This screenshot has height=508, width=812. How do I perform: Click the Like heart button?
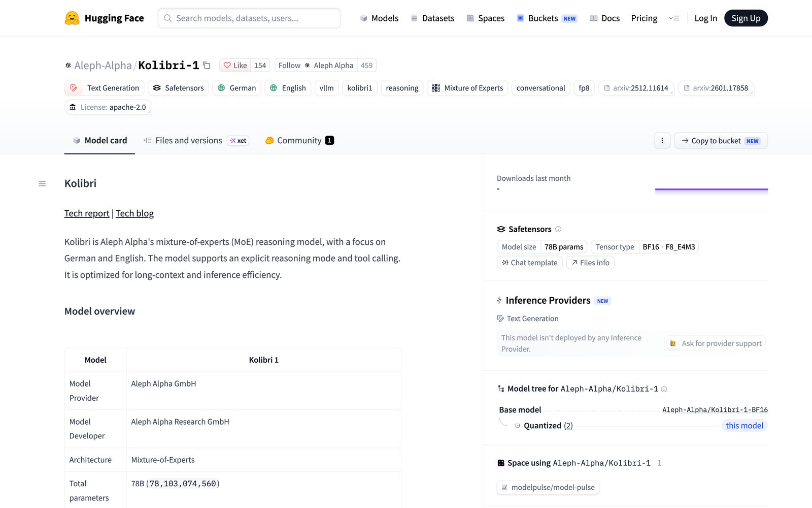click(235, 66)
